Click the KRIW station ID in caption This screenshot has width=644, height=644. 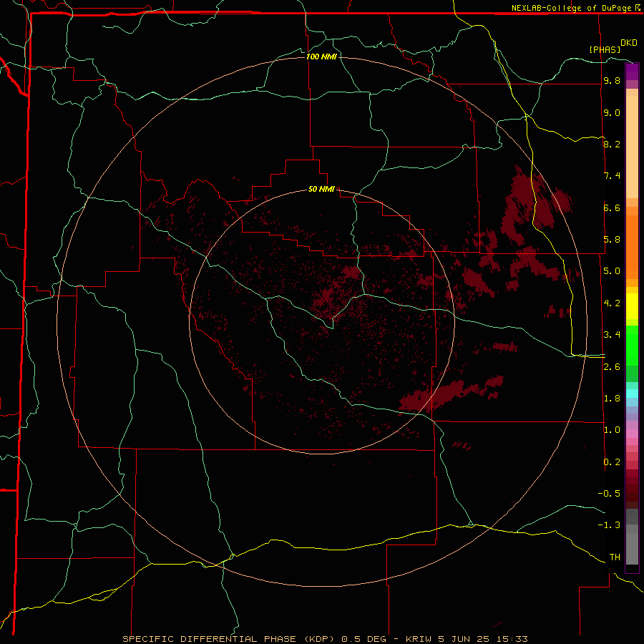click(419, 639)
